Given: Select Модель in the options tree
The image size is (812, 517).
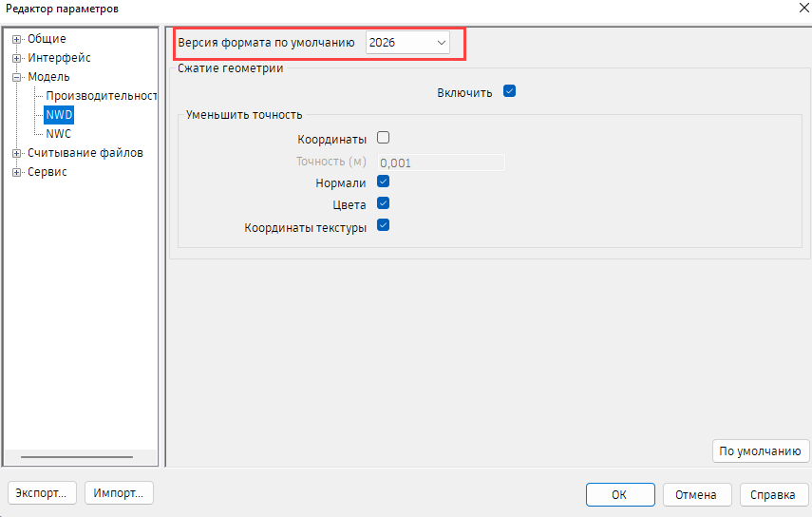Looking at the screenshot, I should click(x=48, y=77).
